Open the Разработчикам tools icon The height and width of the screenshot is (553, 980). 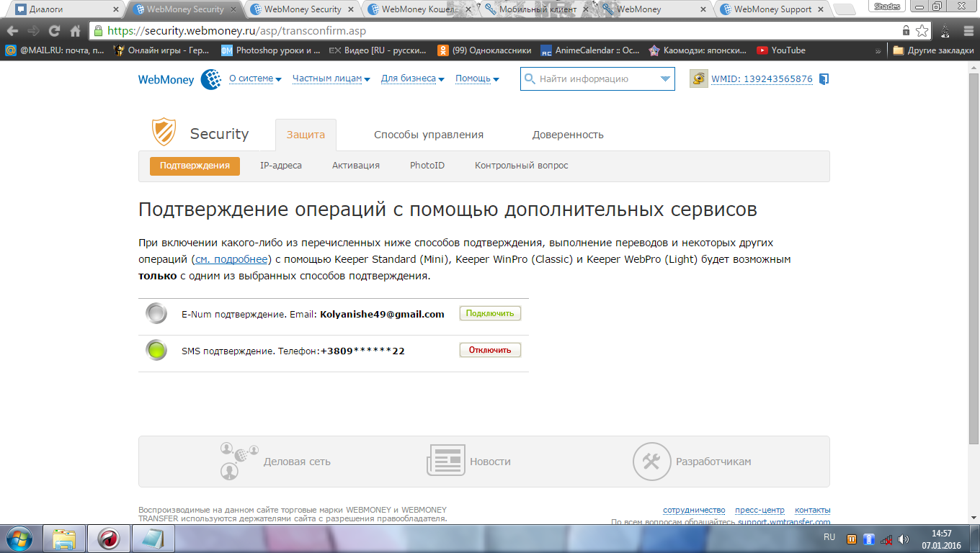click(x=651, y=461)
